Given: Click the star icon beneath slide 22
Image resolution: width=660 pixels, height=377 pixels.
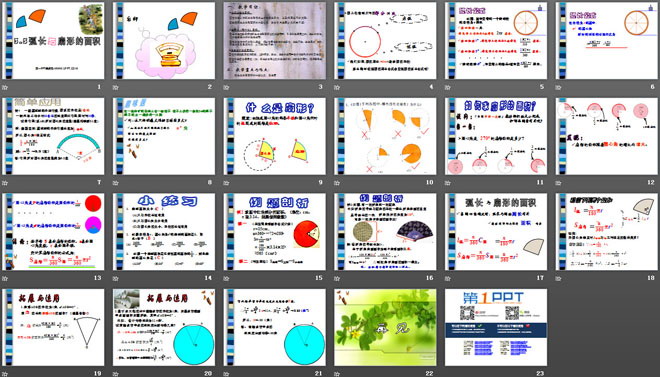Looking at the screenshot, I should [x=337, y=374].
